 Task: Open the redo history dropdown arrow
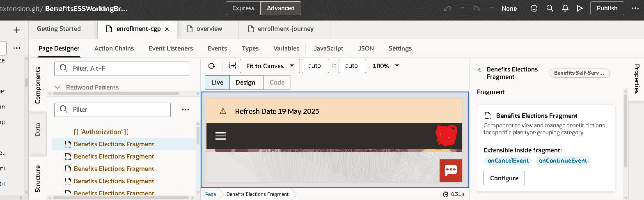pos(492,8)
